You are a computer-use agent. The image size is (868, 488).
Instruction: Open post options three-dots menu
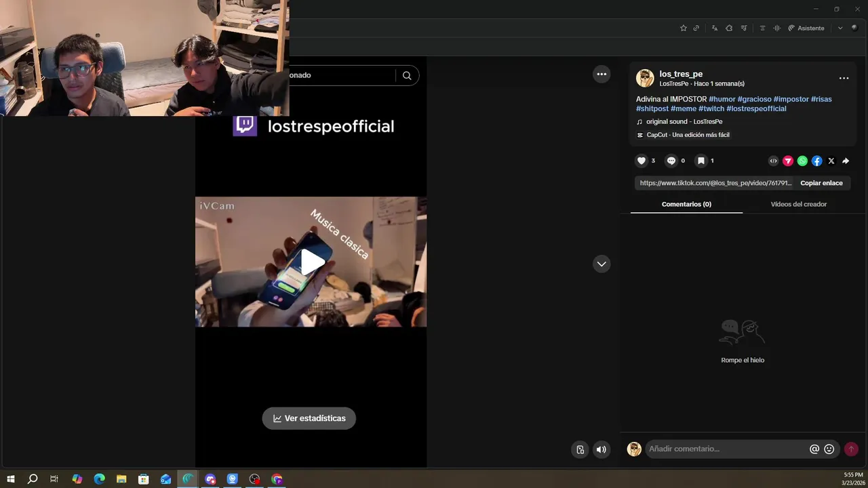[844, 78]
